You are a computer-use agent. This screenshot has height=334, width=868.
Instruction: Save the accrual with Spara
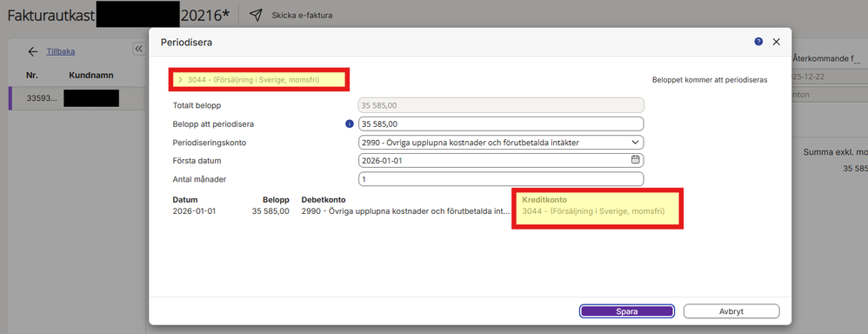(x=626, y=311)
